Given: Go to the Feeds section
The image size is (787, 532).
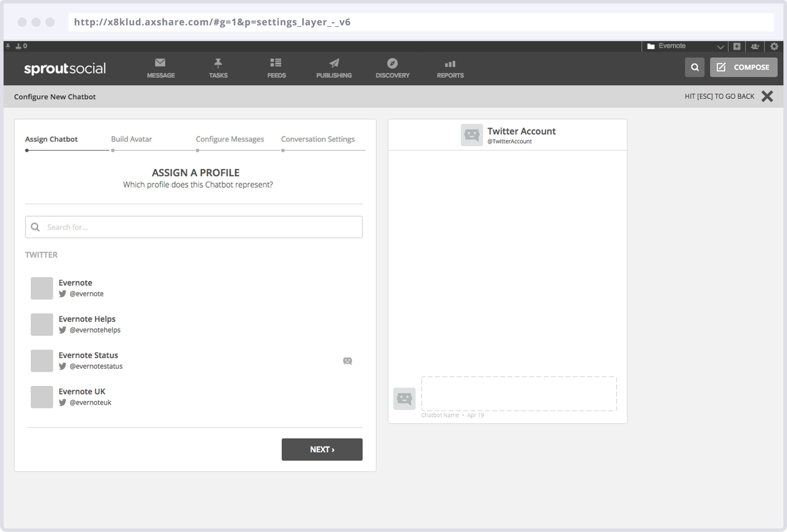Looking at the screenshot, I should pos(276,68).
